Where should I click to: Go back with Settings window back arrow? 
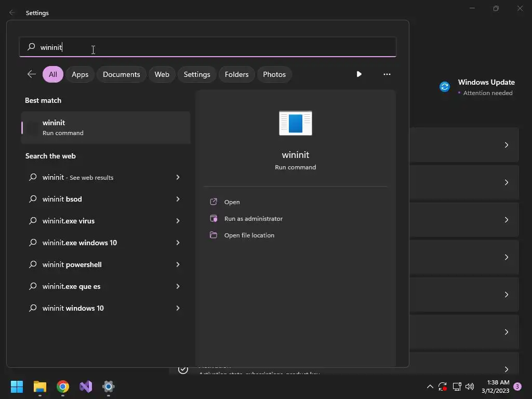12,12
